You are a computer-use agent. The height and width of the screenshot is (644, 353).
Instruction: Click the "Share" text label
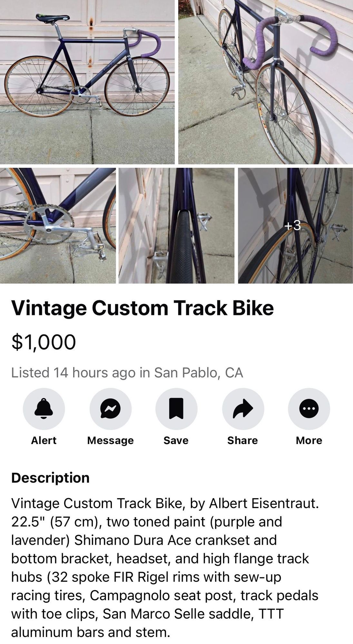tap(243, 440)
